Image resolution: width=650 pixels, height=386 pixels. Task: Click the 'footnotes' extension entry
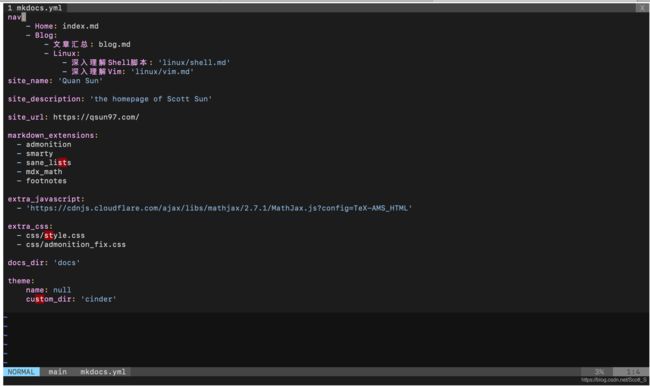46,181
